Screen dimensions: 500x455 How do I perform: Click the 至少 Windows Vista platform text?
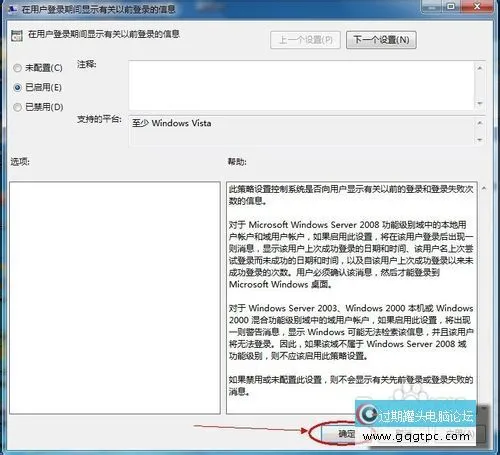[x=171, y=123]
